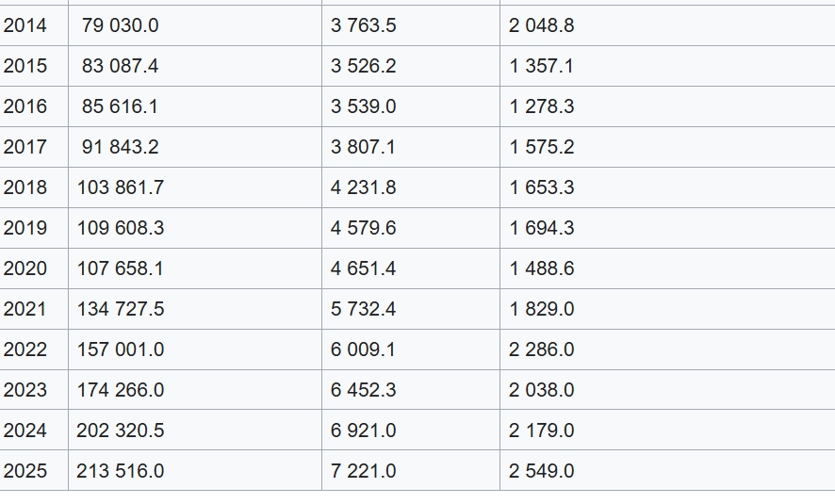Select the 2 286.0 table cell
The width and height of the screenshot is (835, 504).
(541, 350)
